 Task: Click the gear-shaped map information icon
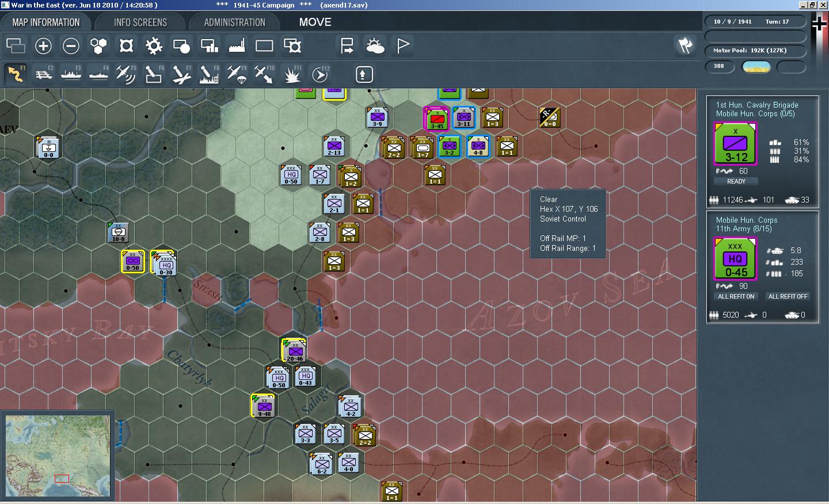(x=154, y=46)
